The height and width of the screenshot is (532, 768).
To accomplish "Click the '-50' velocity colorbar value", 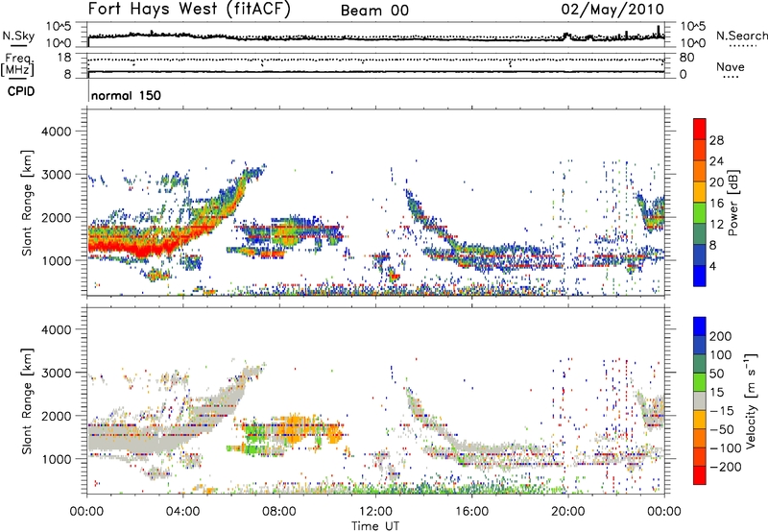I will click(x=722, y=429).
